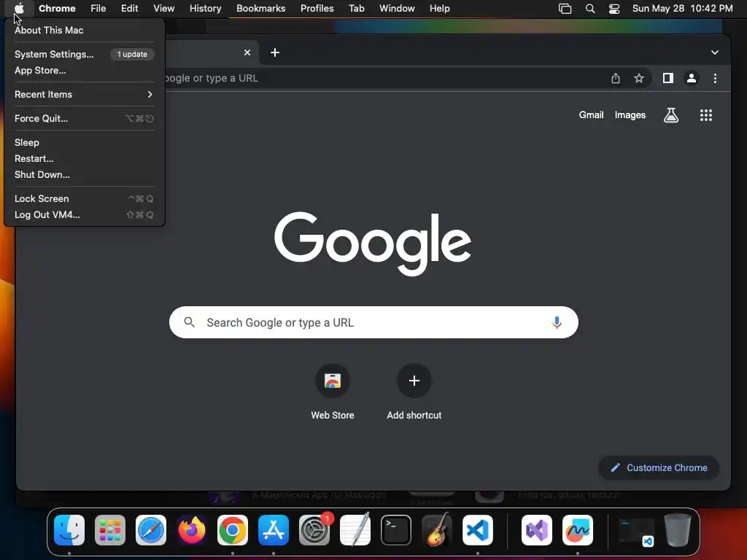Viewport: 747px width, 560px height.
Task: Click the 1 update badge
Action: pyautogui.click(x=132, y=54)
